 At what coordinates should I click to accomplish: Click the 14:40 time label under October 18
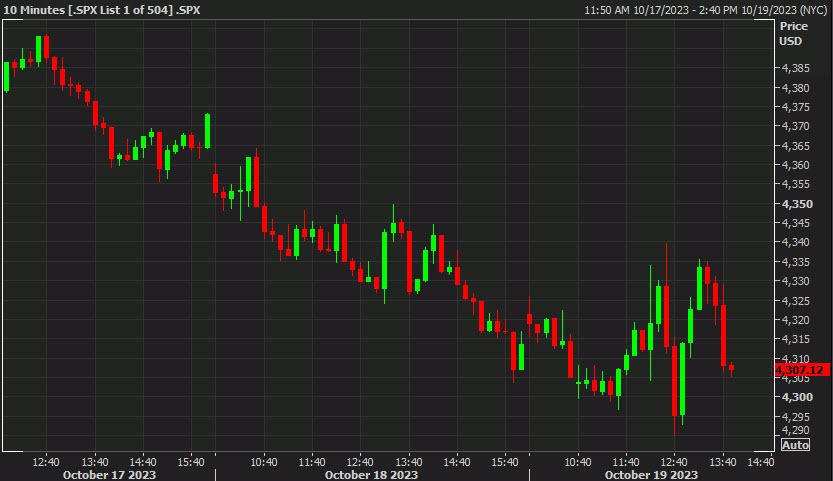pyautogui.click(x=457, y=462)
